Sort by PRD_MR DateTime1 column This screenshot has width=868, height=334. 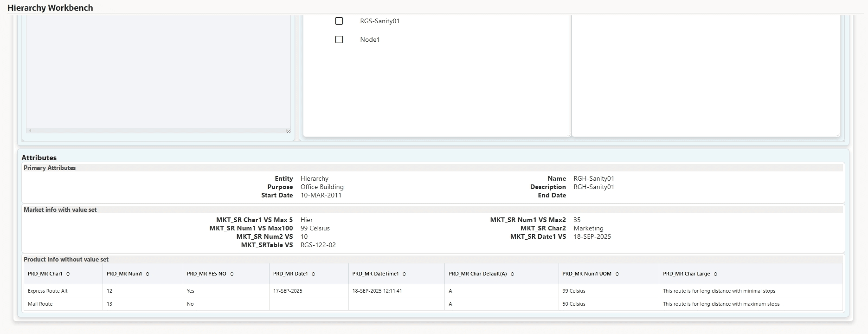[405, 274]
